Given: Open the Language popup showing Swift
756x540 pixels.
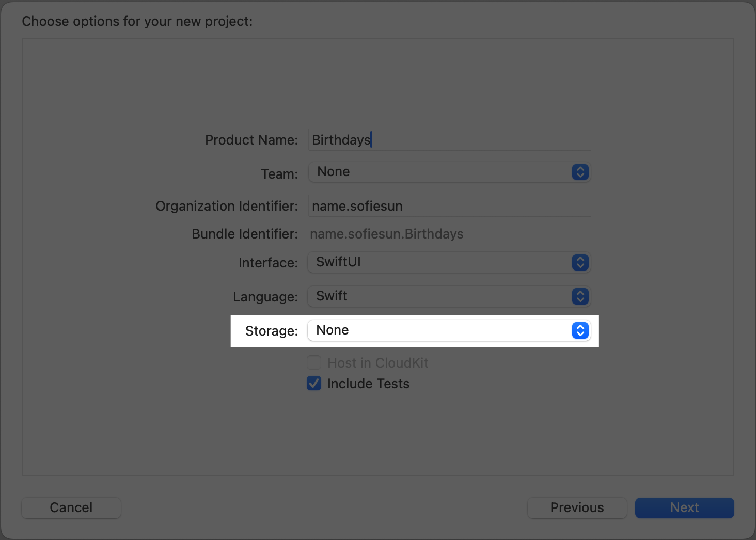Looking at the screenshot, I should [x=439, y=296].
